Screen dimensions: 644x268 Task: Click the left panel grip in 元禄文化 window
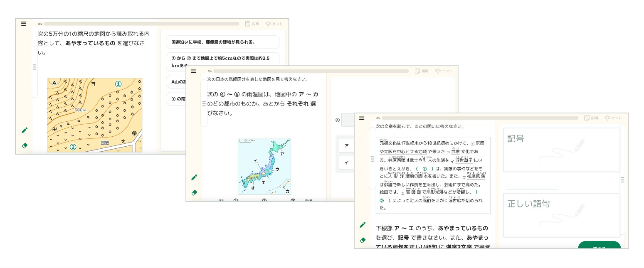pyautogui.click(x=373, y=159)
